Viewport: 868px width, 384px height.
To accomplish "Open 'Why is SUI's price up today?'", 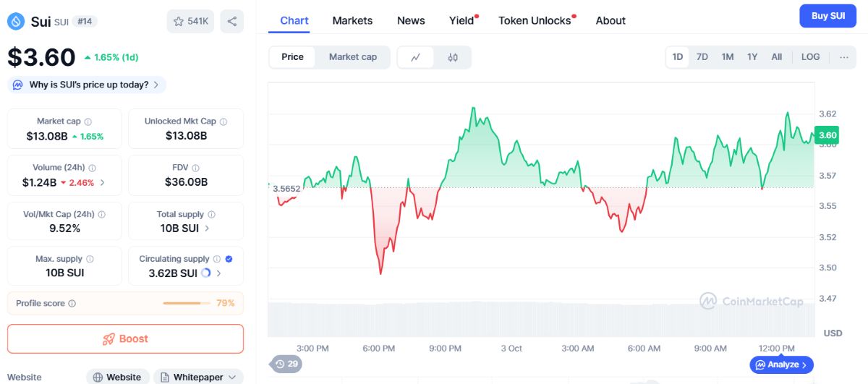I will (87, 85).
